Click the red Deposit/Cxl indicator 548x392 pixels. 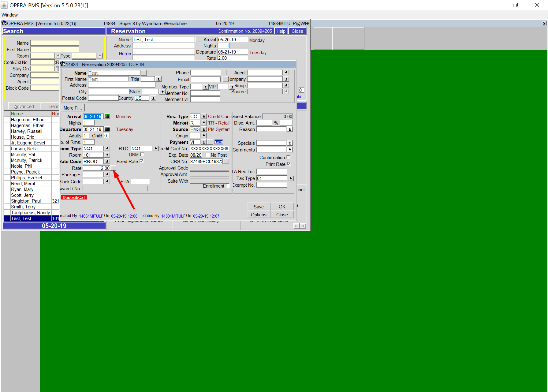tap(73, 197)
